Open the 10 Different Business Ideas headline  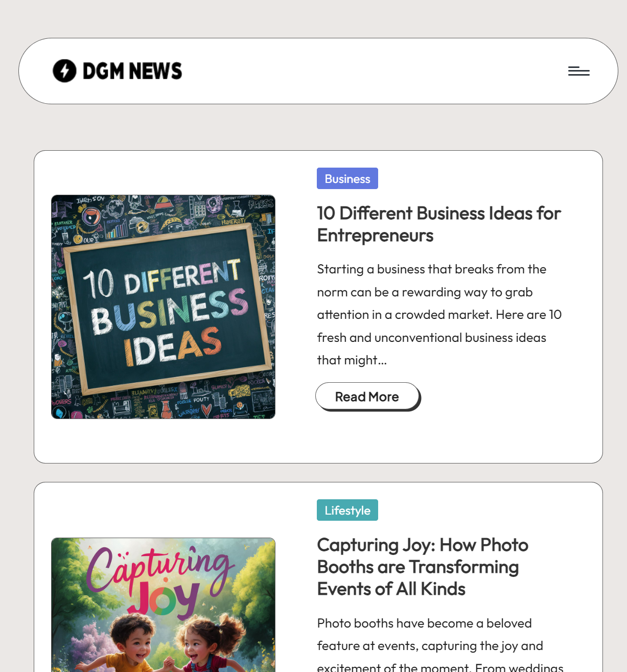(x=439, y=224)
